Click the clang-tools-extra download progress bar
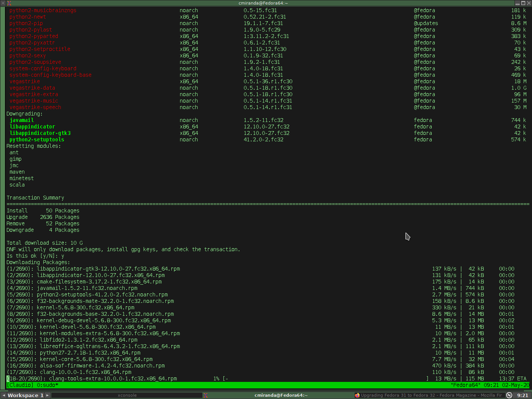Viewport: 532px width, 399px height. pos(326,378)
